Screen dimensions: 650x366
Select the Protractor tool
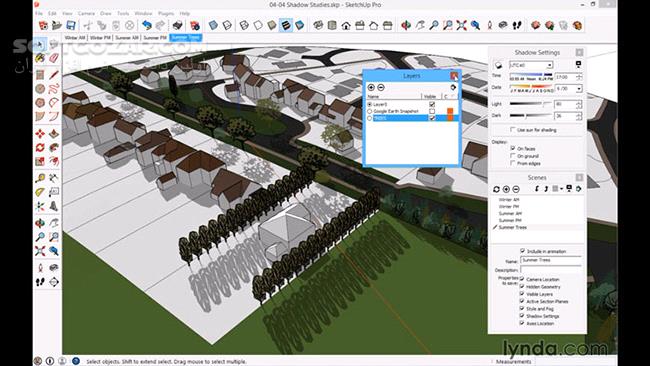(40, 192)
